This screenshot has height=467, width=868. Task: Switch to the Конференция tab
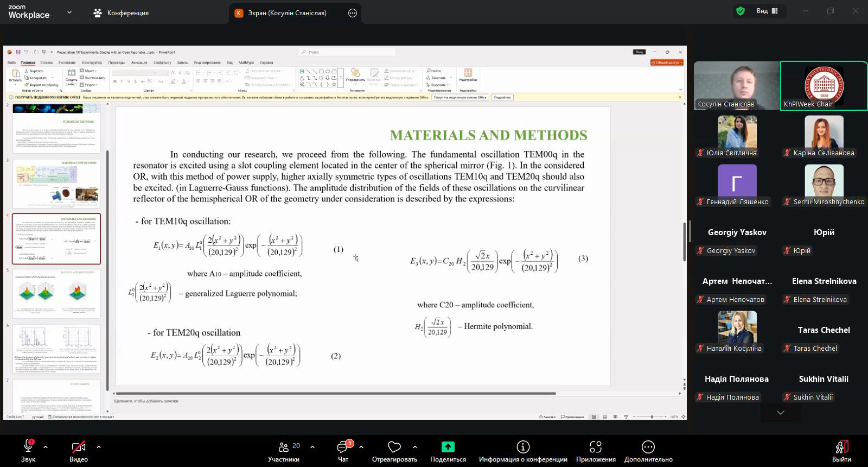coord(121,13)
